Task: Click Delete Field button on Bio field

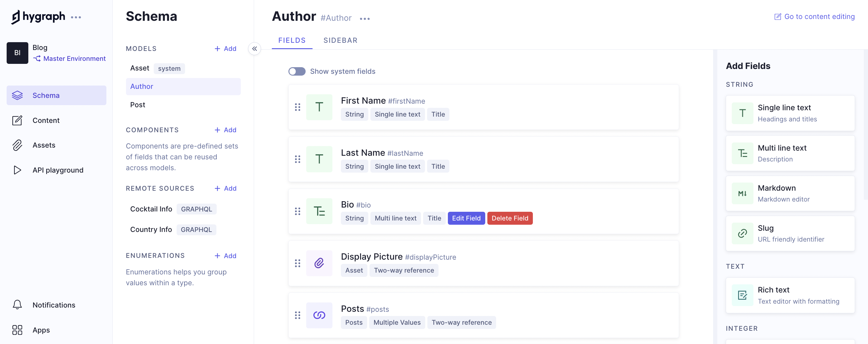Action: coord(509,218)
